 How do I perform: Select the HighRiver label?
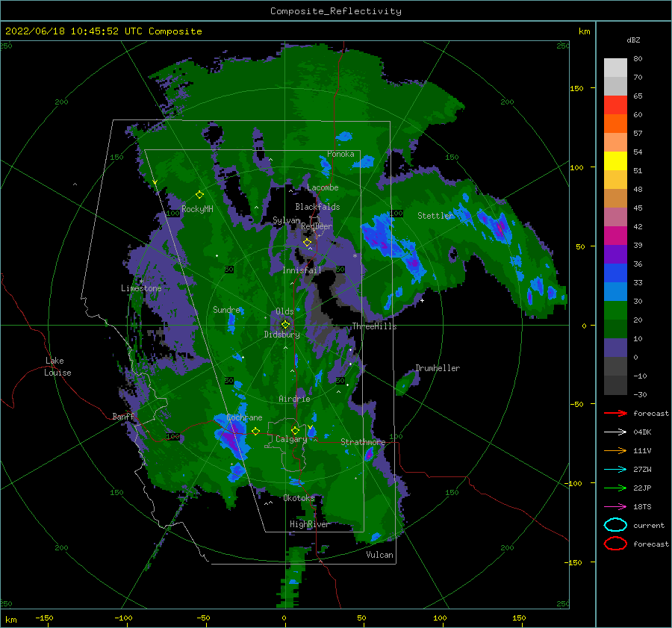[x=309, y=524]
